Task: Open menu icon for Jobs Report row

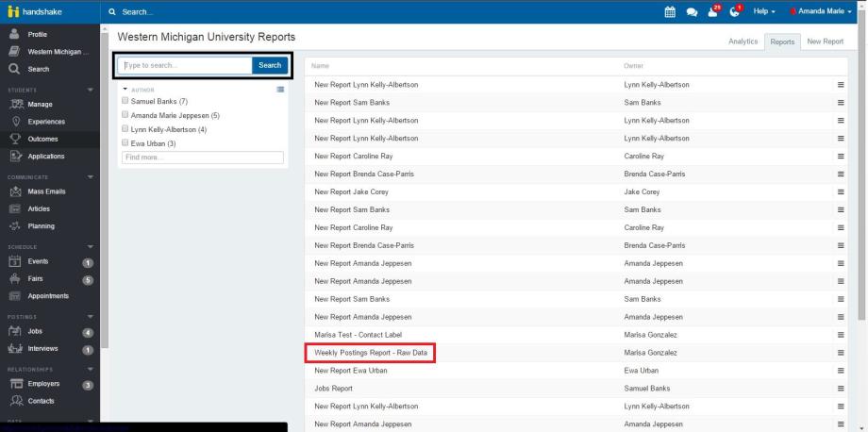Action: click(841, 389)
